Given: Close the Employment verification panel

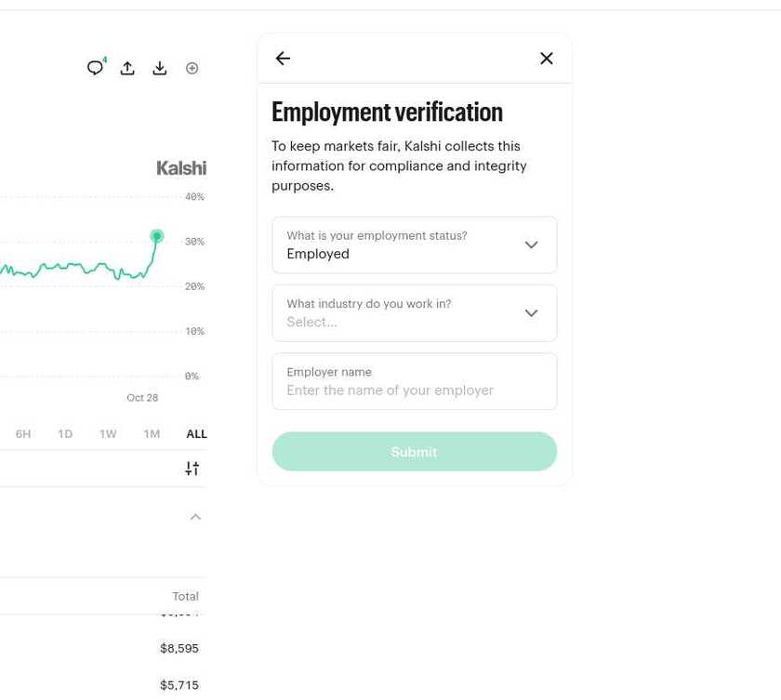Looking at the screenshot, I should [x=547, y=59].
